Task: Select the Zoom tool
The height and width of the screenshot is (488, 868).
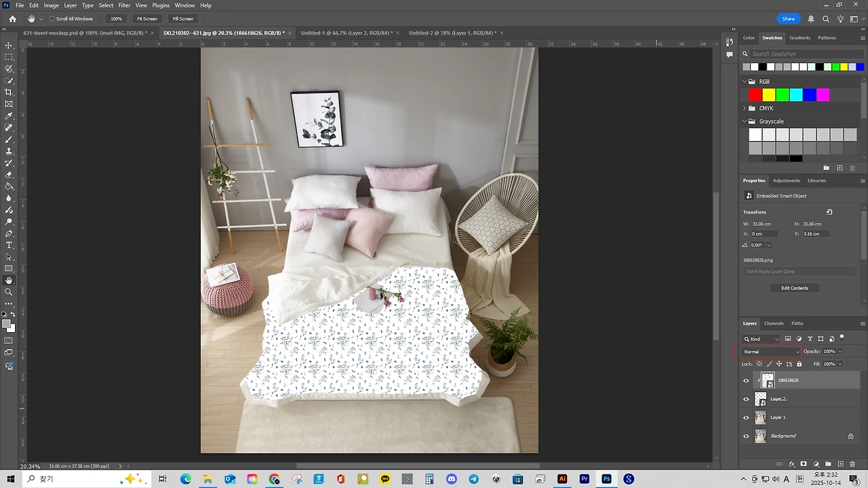Action: click(x=9, y=292)
